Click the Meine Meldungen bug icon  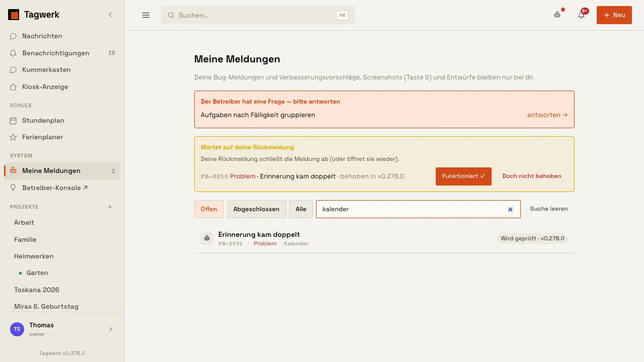pos(13,171)
